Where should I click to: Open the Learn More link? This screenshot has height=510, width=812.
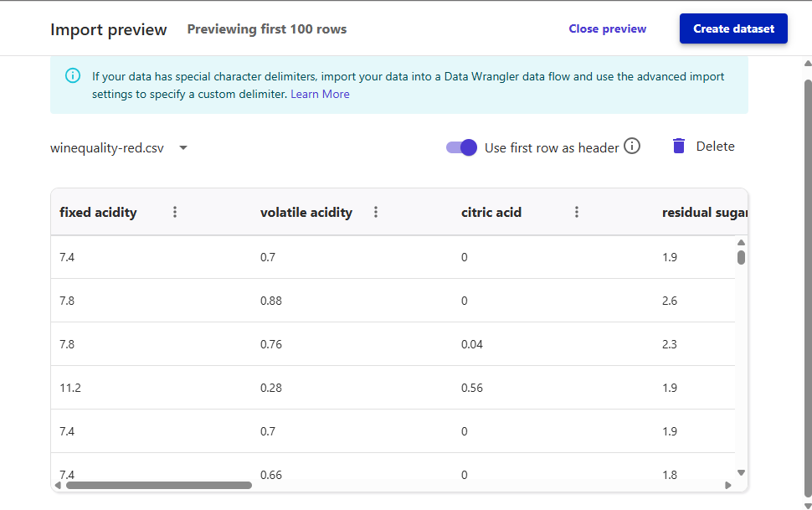(320, 95)
